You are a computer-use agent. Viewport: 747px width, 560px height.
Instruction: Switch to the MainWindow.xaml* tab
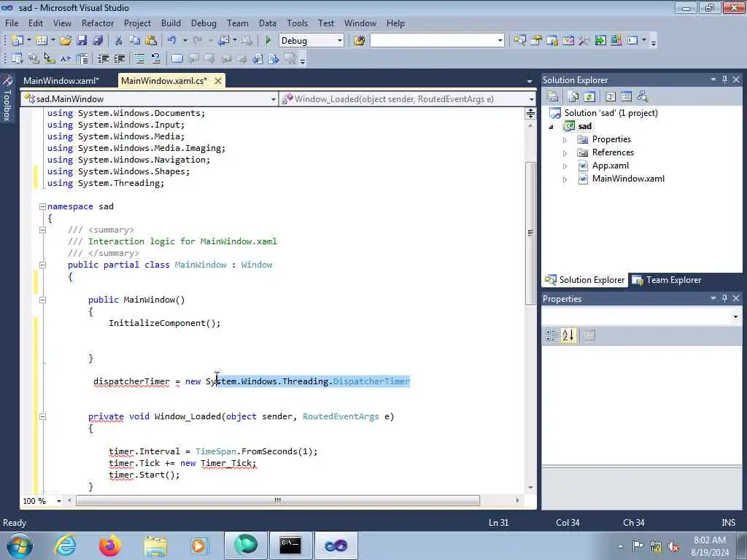61,80
